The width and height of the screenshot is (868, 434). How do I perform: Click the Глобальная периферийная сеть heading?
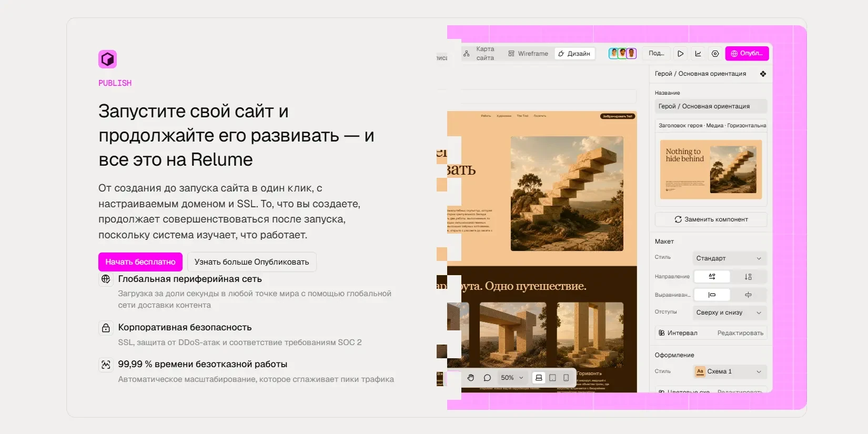tap(190, 279)
